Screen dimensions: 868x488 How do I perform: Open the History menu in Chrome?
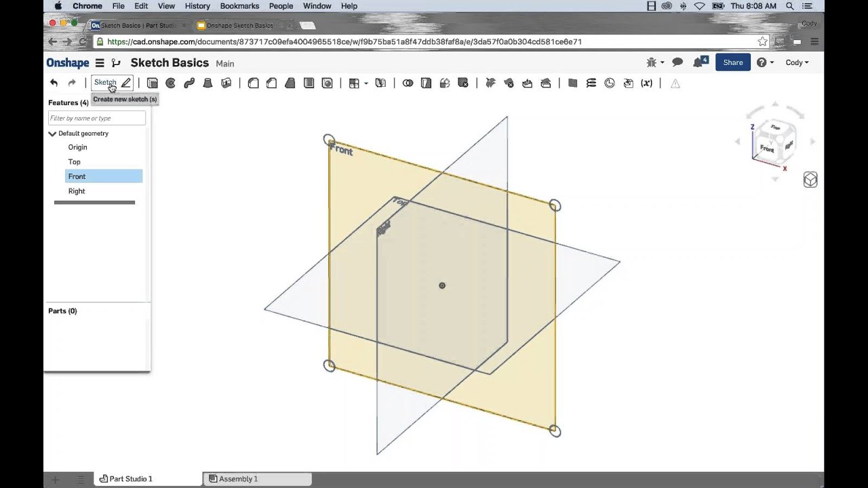(x=197, y=6)
